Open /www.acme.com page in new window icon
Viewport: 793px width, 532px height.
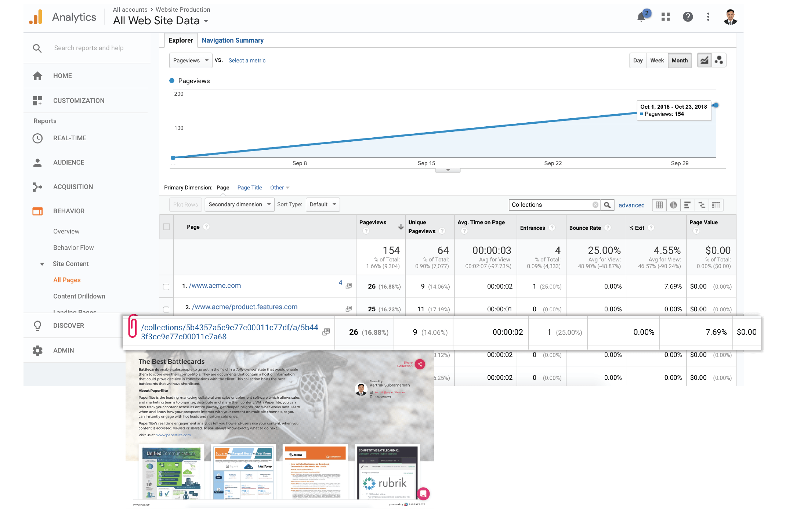(x=349, y=286)
